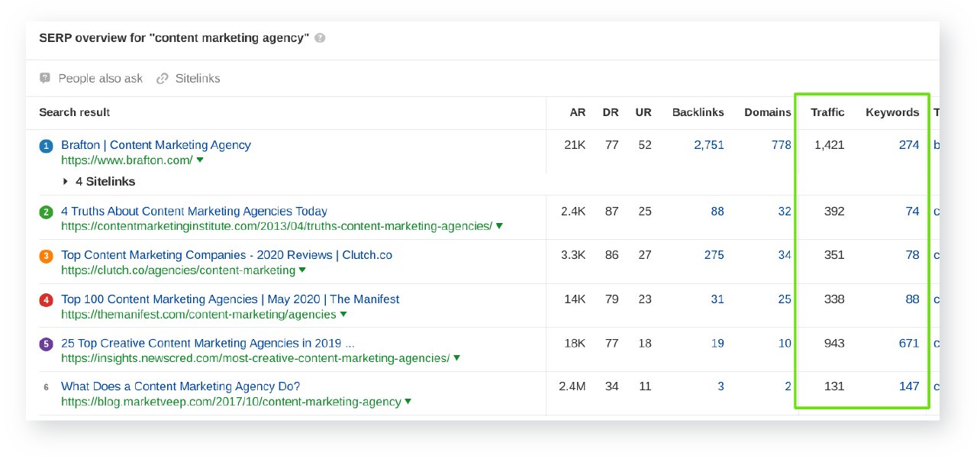The height and width of the screenshot is (459, 980).
Task: Click the help icon beside SERP overview title
Action: click(x=320, y=38)
